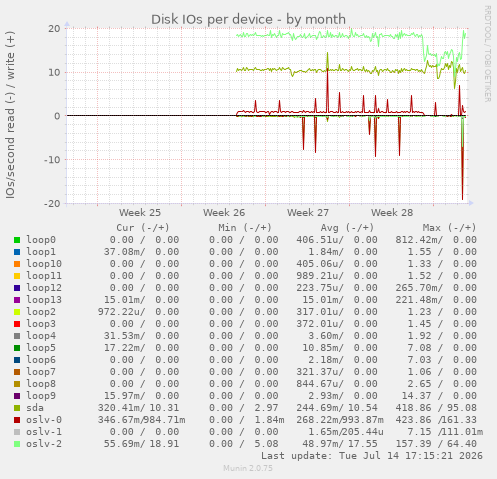Image resolution: width=497 pixels, height=479 pixels.
Task: Click the 'Week 26' x-axis label
Action: (x=224, y=213)
